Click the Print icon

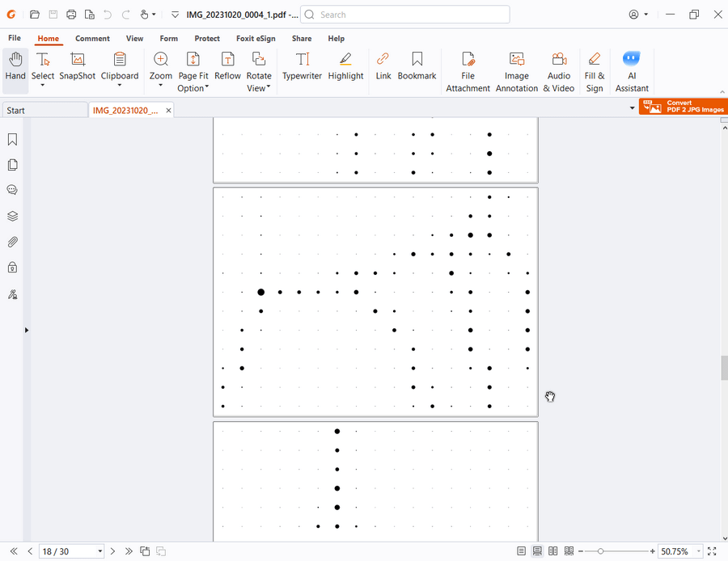point(71,15)
